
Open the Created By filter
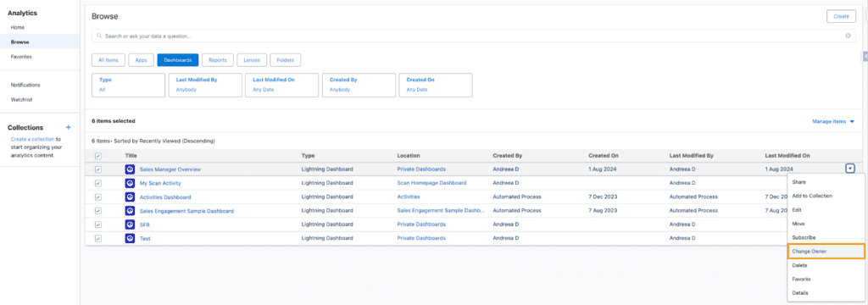pyautogui.click(x=359, y=85)
